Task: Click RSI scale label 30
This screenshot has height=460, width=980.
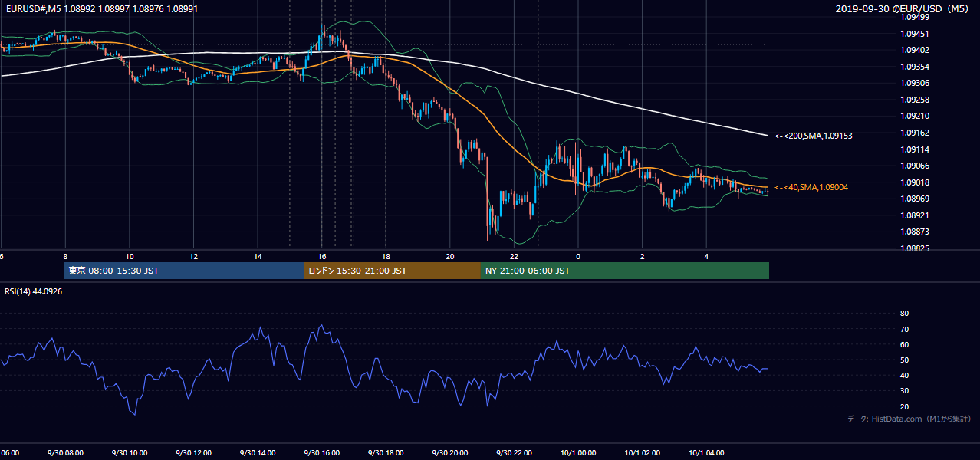Action: [904, 391]
